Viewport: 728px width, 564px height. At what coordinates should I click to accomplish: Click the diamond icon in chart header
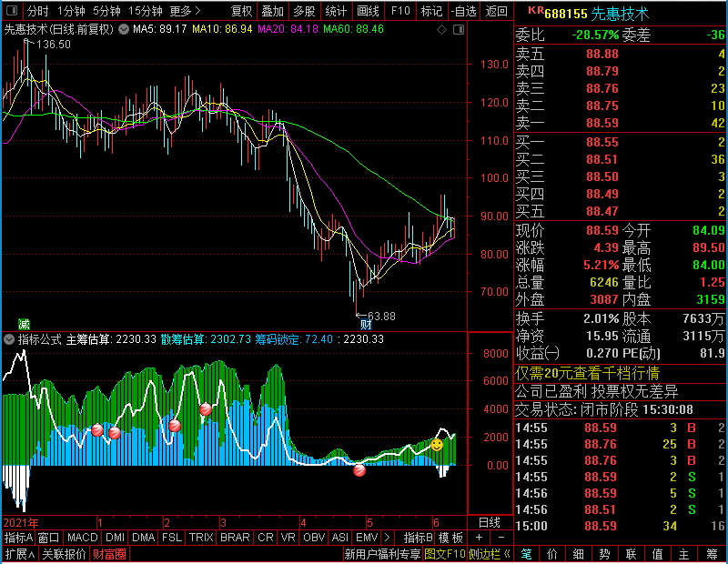click(x=442, y=30)
